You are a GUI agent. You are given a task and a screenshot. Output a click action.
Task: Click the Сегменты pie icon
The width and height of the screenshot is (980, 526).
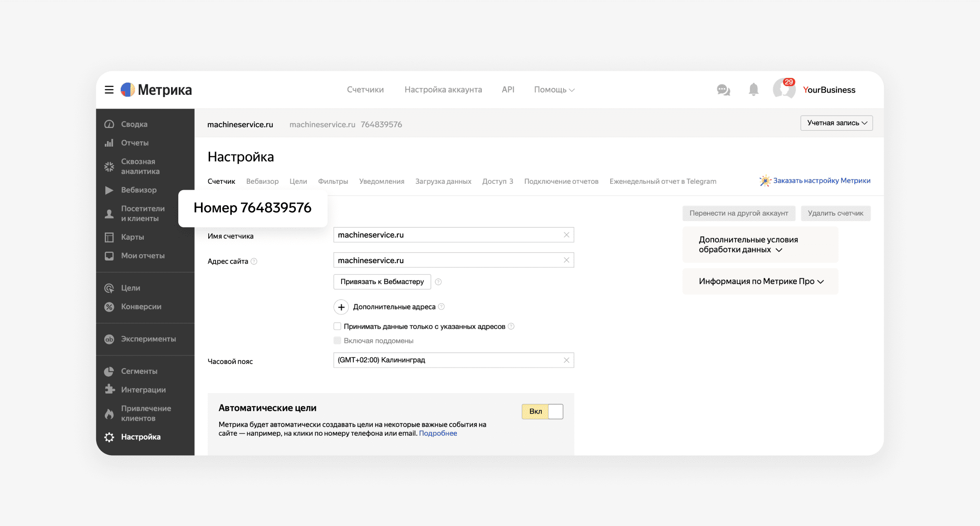coord(109,371)
